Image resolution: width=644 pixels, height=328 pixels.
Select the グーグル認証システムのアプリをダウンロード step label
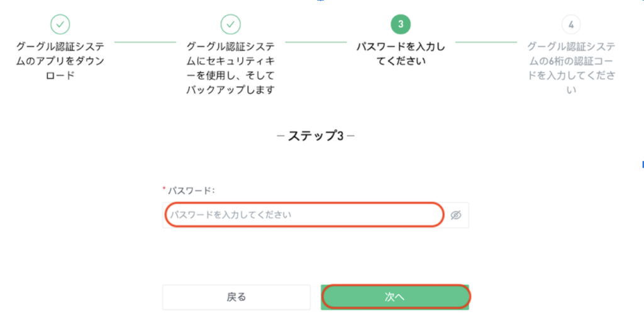60,61
